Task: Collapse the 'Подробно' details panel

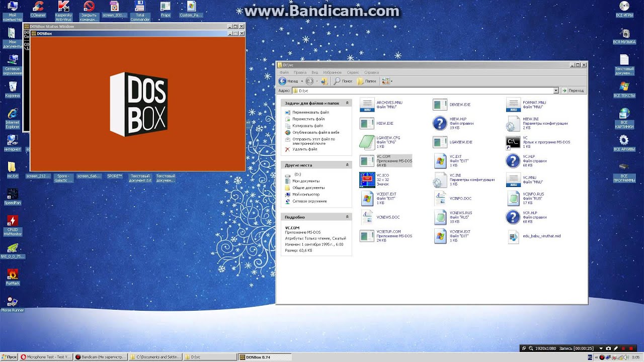Action: [x=347, y=217]
